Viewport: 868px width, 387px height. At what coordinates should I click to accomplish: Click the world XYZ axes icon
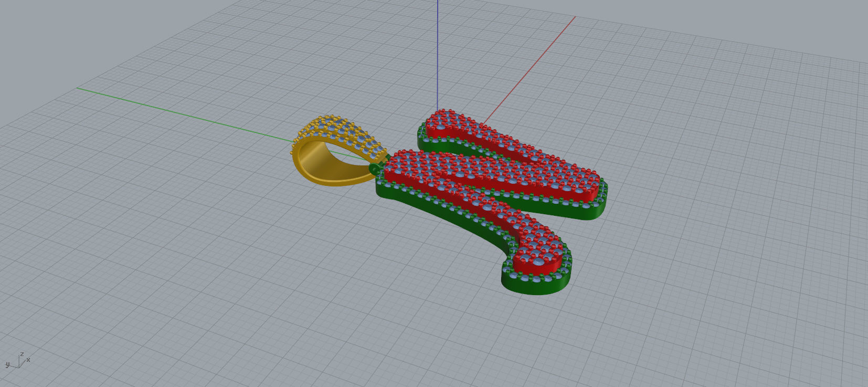[18, 361]
